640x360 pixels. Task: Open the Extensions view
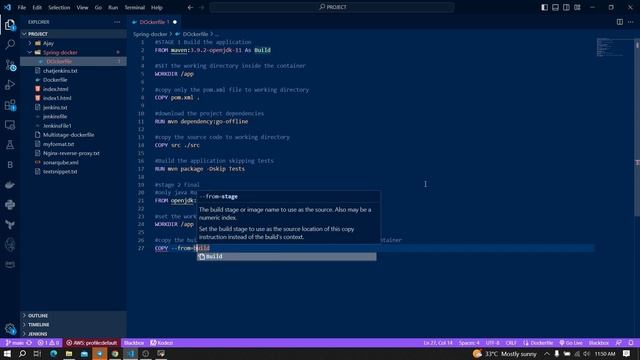pyautogui.click(x=10, y=105)
